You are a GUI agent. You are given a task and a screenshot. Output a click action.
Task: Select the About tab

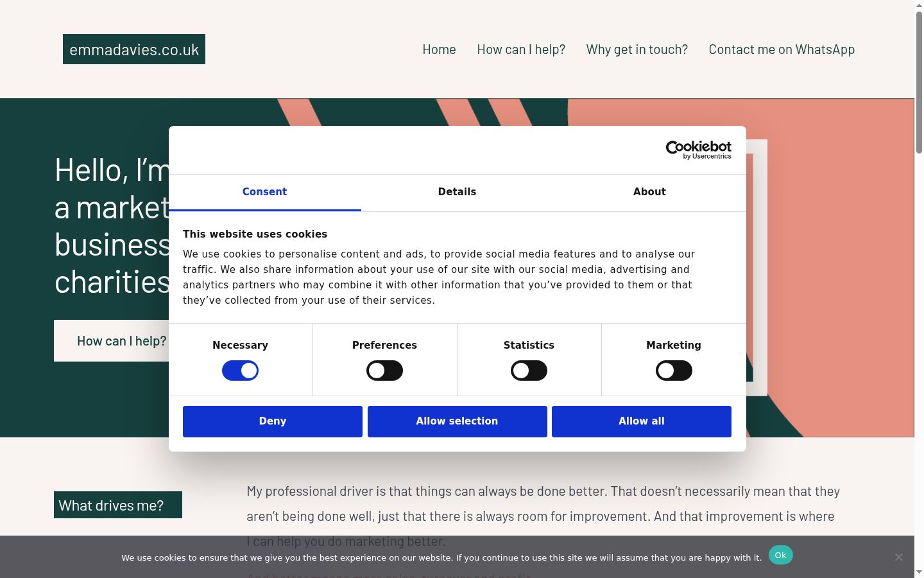(x=649, y=192)
